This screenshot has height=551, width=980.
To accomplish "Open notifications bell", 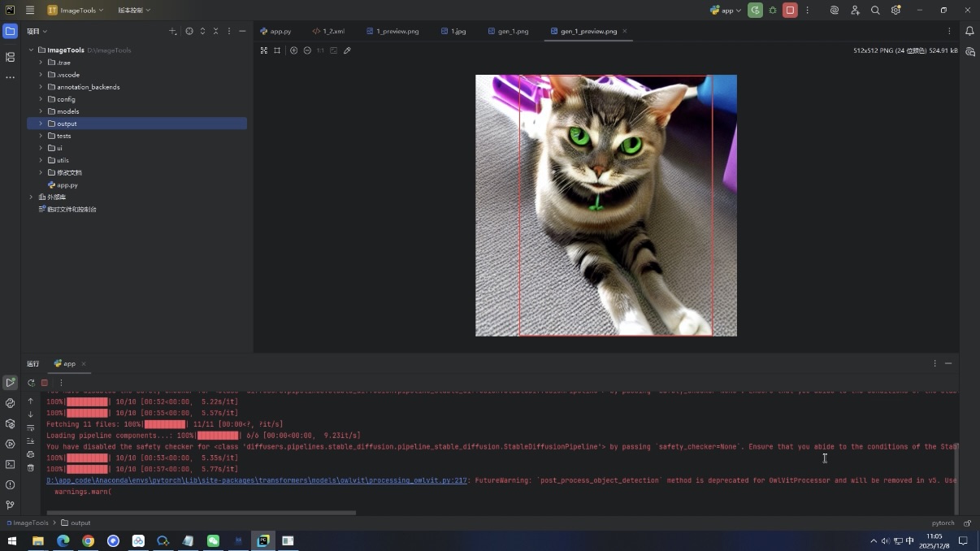I will click(969, 31).
